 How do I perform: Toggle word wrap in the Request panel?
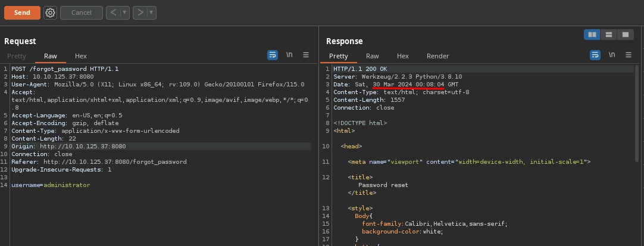273,55
